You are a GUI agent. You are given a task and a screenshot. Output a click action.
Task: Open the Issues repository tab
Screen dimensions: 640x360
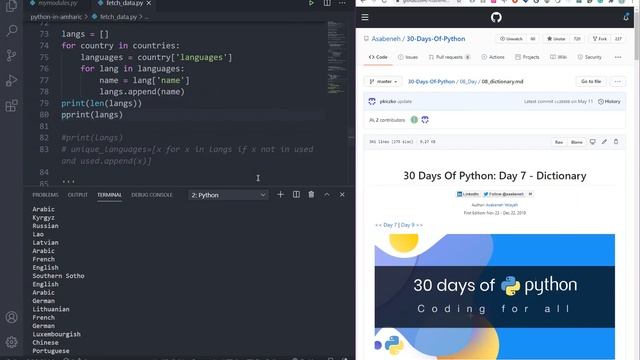[x=408, y=57]
